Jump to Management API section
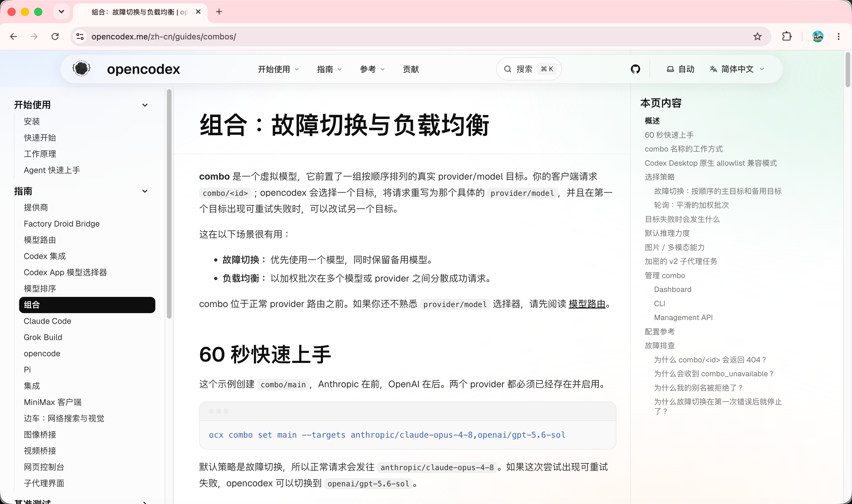 point(683,317)
